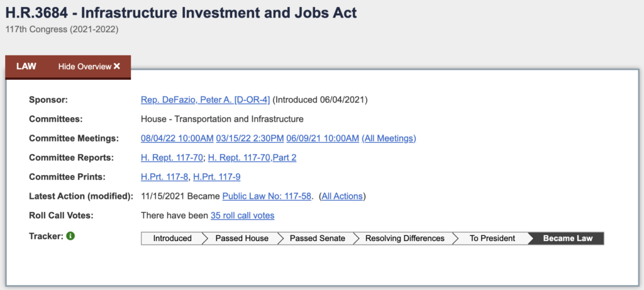Close overview with the X icon
The height and width of the screenshot is (290, 644).
pos(117,66)
